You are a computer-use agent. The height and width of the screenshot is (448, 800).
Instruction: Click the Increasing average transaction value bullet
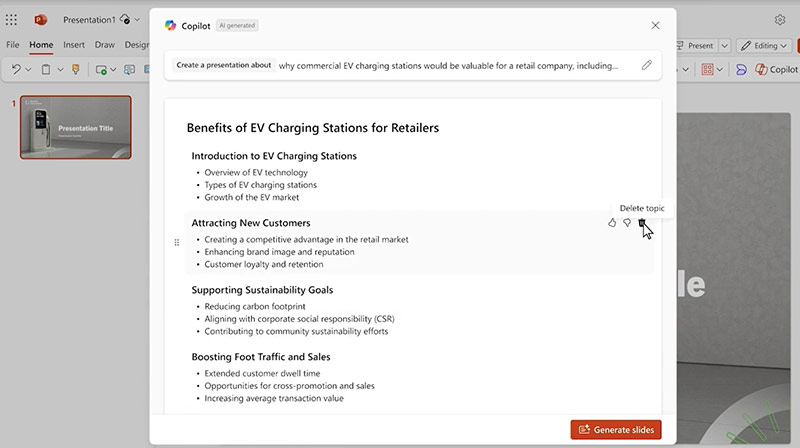(274, 399)
